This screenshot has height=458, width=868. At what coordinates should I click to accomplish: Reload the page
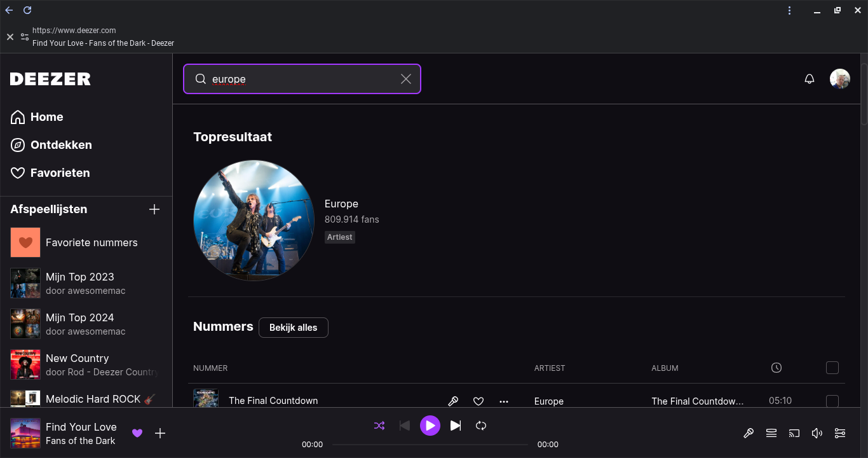[27, 10]
